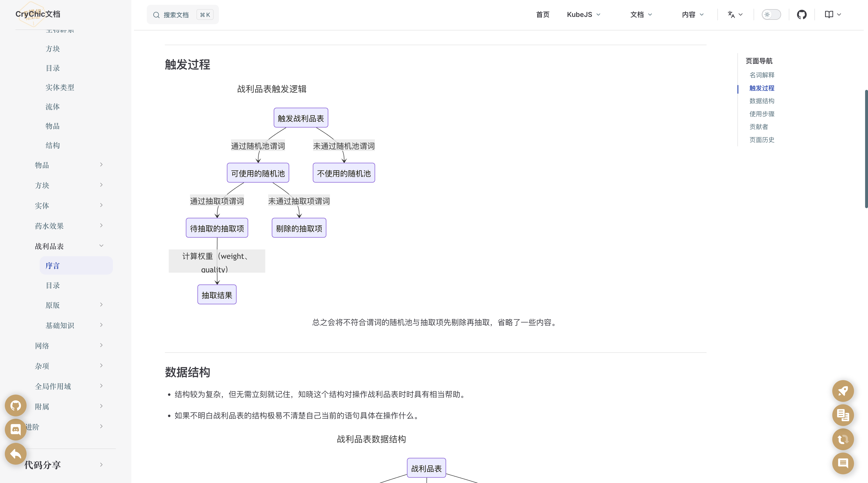Open the Discord icon in the lower left
Viewport: 868px width, 483px height.
click(x=15, y=429)
